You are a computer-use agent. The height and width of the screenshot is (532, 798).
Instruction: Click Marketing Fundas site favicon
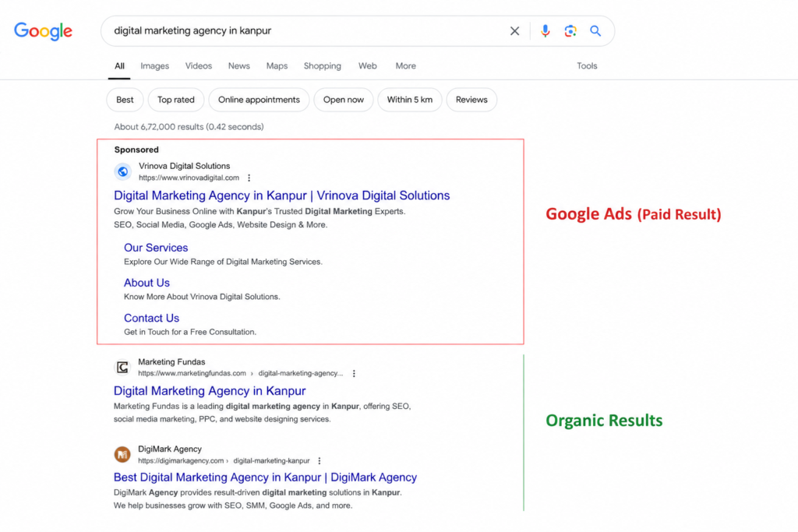tap(122, 367)
